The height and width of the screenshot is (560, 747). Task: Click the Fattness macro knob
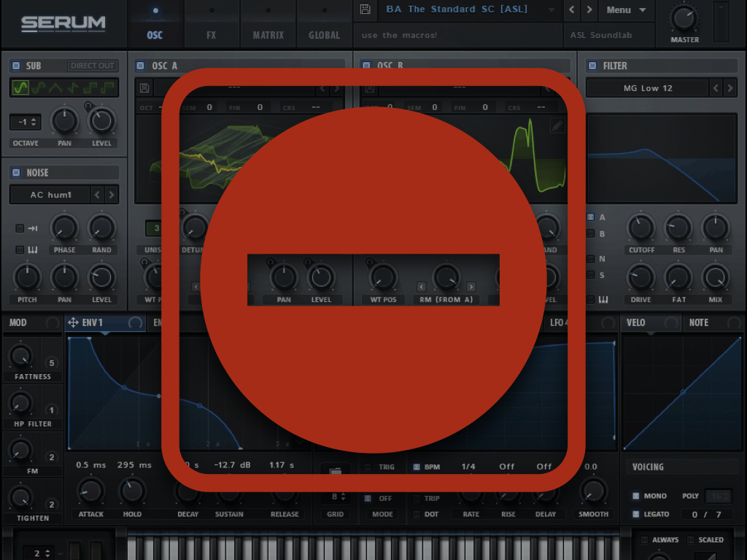tap(20, 356)
